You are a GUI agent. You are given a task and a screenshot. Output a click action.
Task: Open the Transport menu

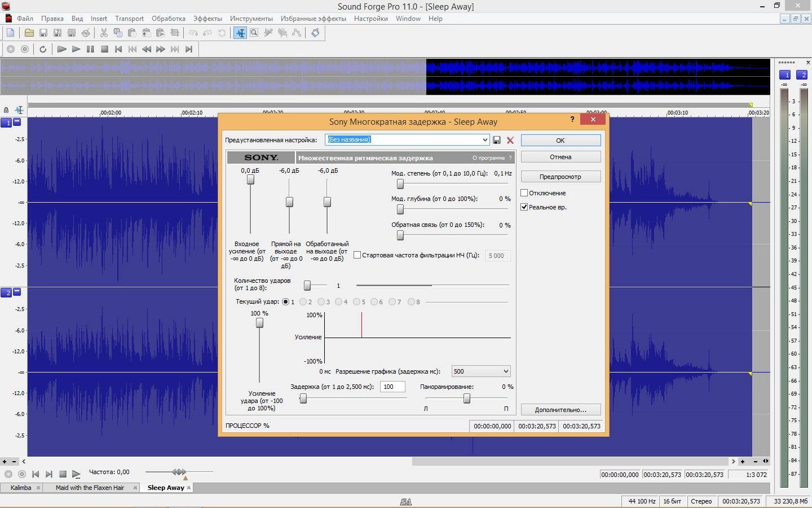pyautogui.click(x=129, y=19)
